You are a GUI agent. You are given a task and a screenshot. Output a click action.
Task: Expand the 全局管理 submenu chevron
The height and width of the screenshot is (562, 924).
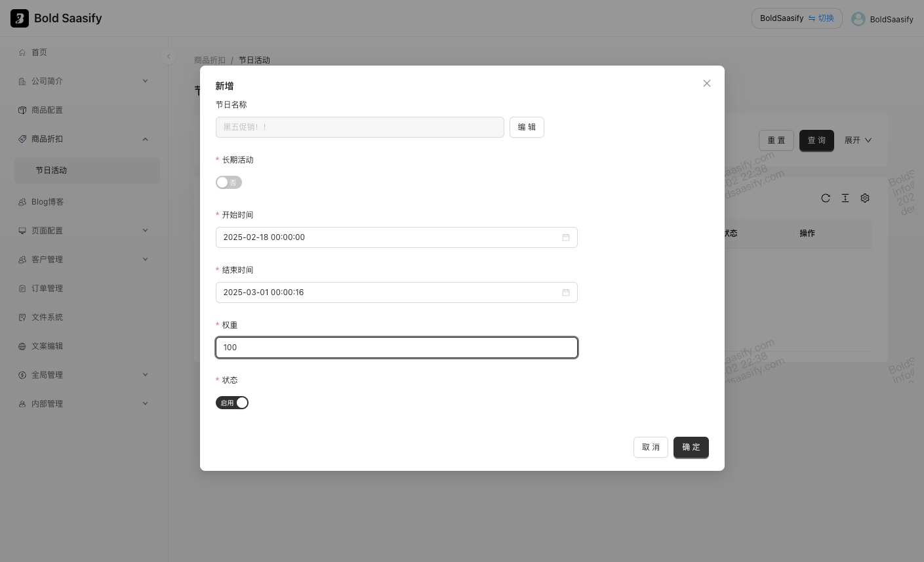point(146,375)
